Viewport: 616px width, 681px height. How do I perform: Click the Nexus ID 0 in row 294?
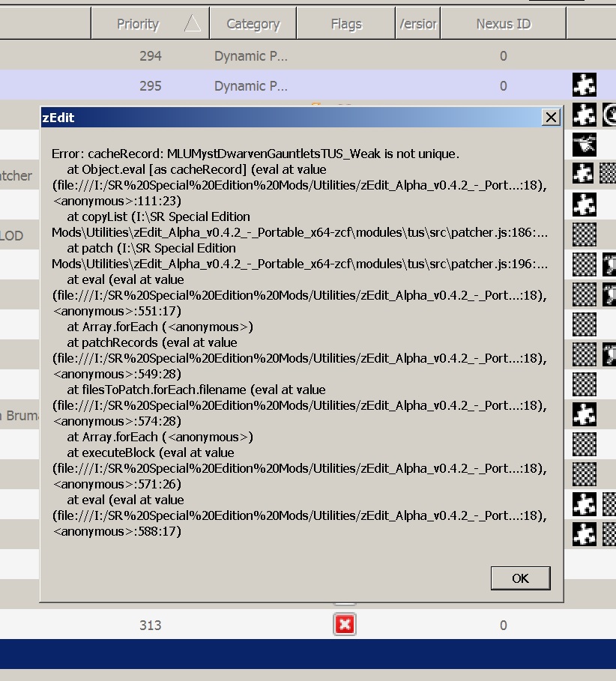503,56
